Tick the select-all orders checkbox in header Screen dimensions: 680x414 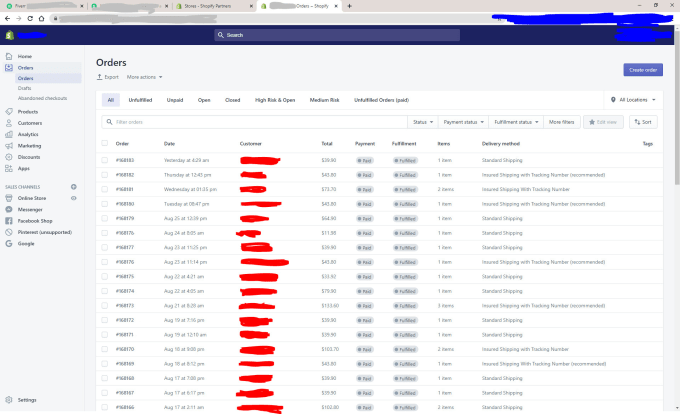pyautogui.click(x=105, y=143)
